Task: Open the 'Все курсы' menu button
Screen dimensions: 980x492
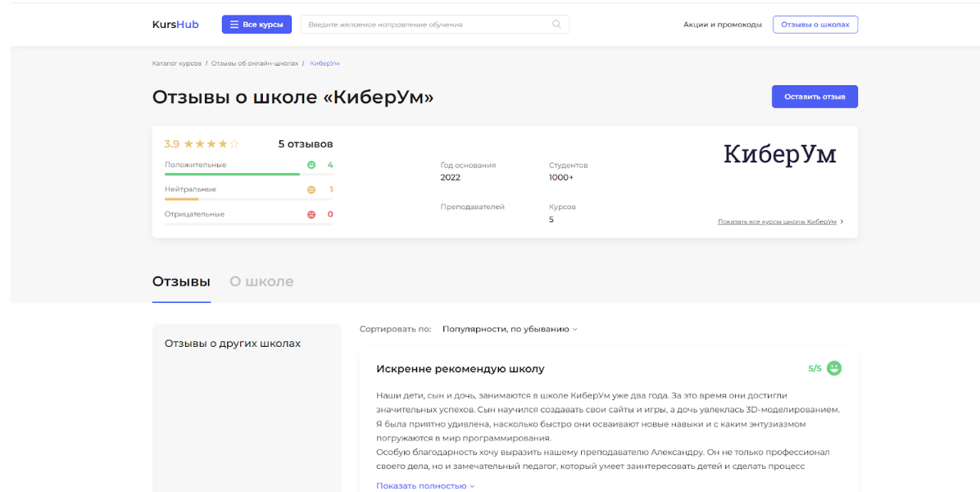Action: tap(256, 25)
